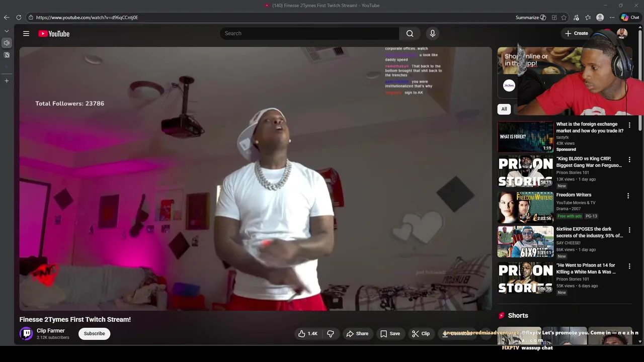
Task: Focus the YouTube search field
Action: [x=309, y=34]
